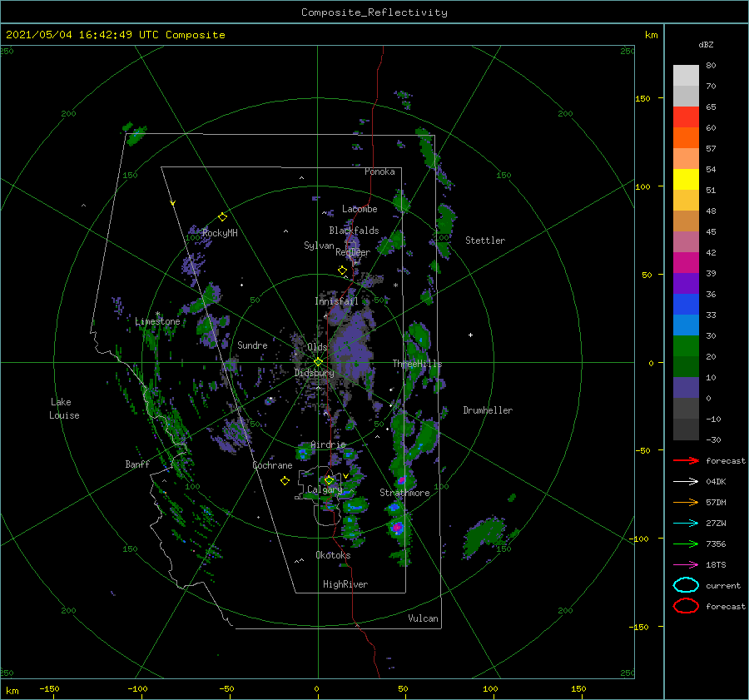This screenshot has width=749, height=700.
Task: Click the Blackfalds city label
Action: point(354,231)
